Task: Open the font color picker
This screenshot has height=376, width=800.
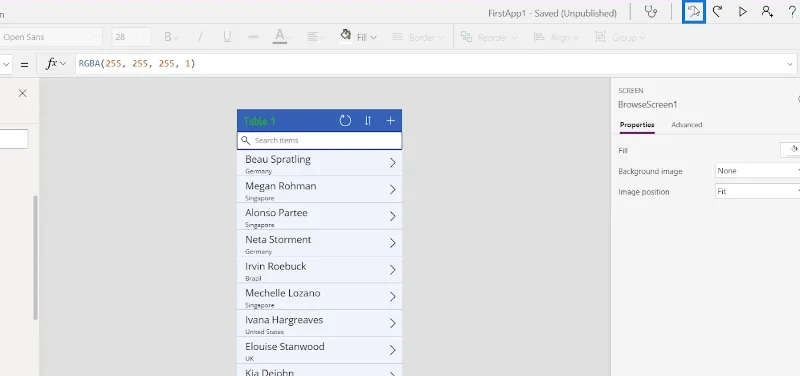Action: point(282,37)
